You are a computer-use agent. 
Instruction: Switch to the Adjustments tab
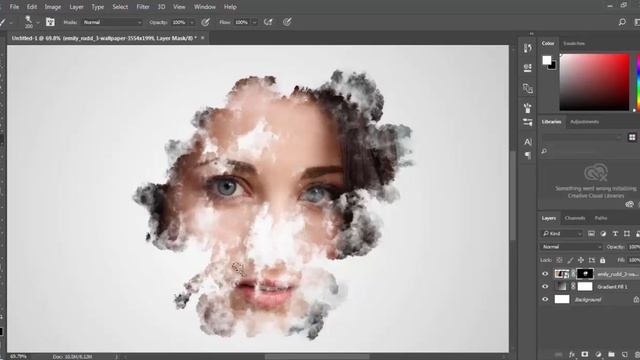click(584, 122)
